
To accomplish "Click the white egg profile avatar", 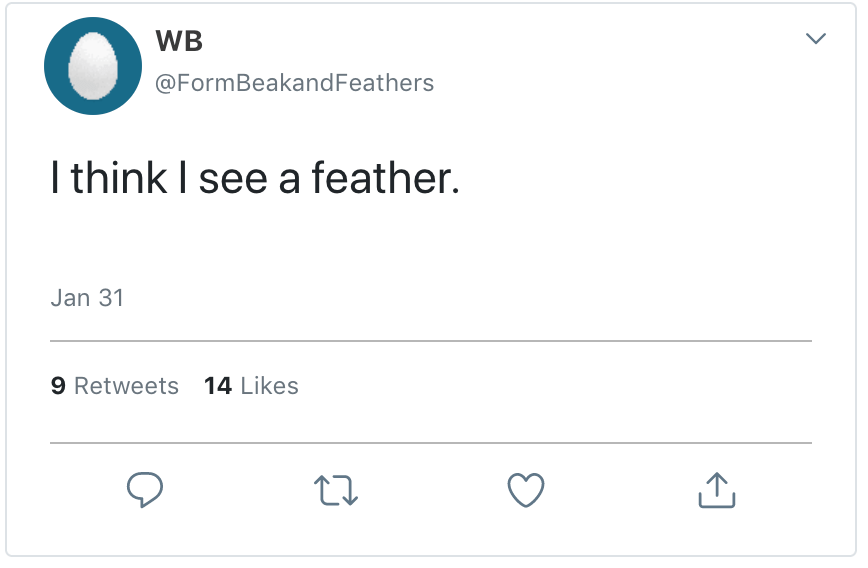I will point(92,67).
